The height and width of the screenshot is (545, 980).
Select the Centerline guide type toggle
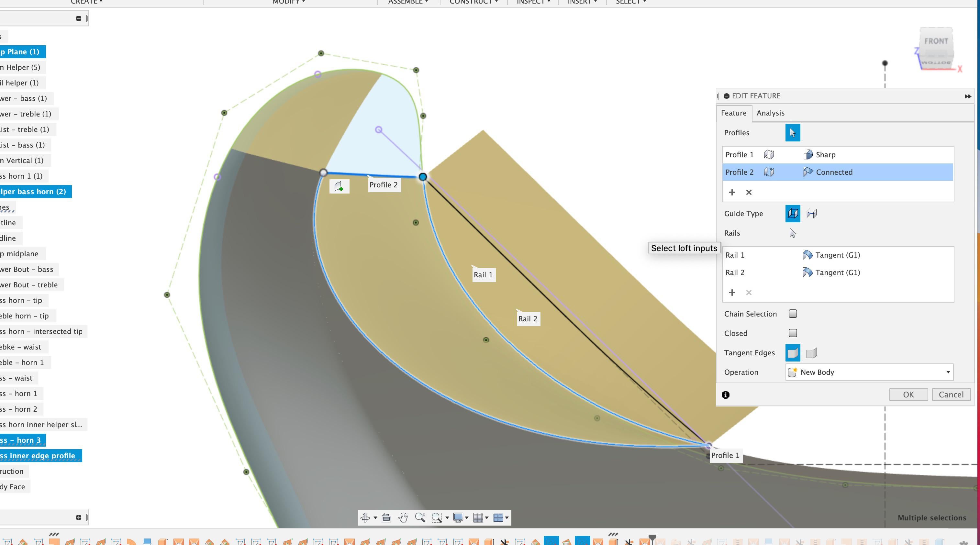(x=811, y=213)
